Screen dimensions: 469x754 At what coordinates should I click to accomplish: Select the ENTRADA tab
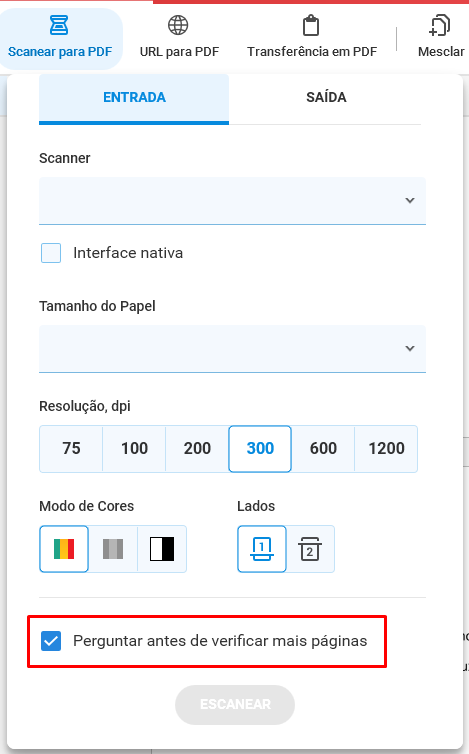coord(134,98)
